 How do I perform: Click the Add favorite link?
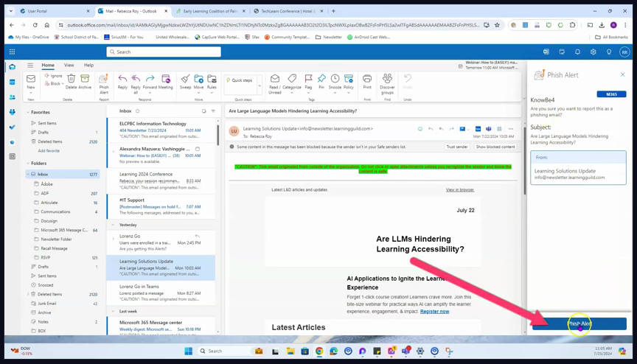49,151
